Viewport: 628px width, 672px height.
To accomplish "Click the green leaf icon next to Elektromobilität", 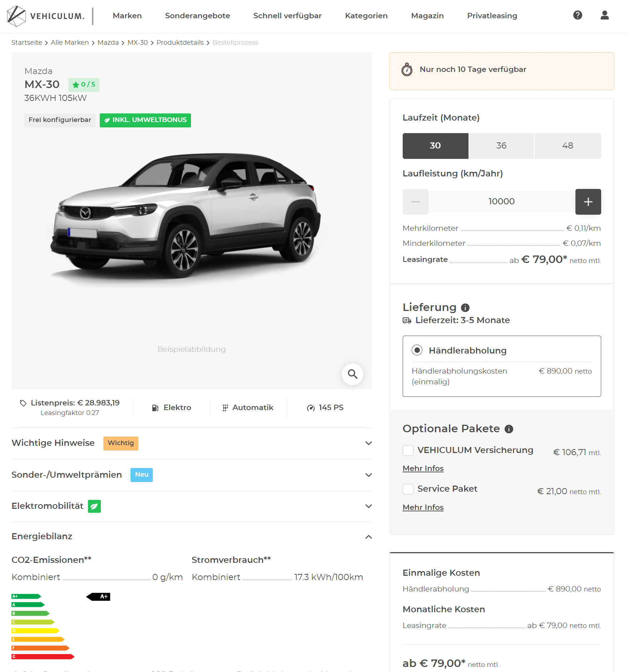I will tap(94, 506).
